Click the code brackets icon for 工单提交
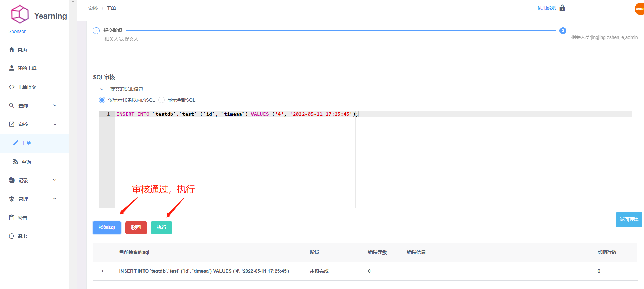Screen dimensions: 644x289 click(x=12, y=87)
